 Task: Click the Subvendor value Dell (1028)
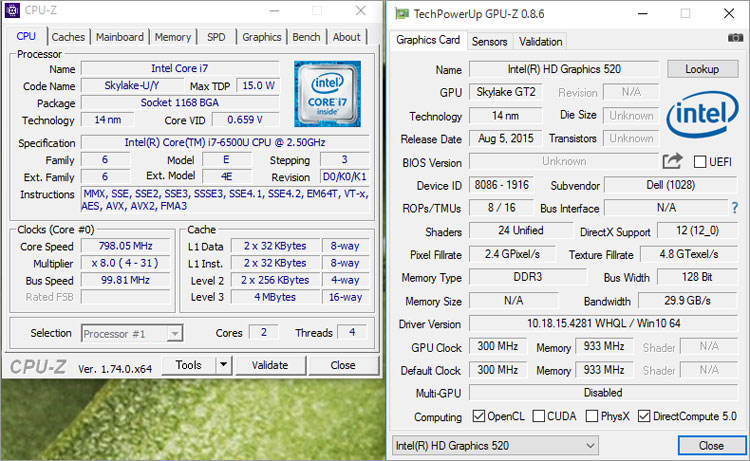coord(671,185)
